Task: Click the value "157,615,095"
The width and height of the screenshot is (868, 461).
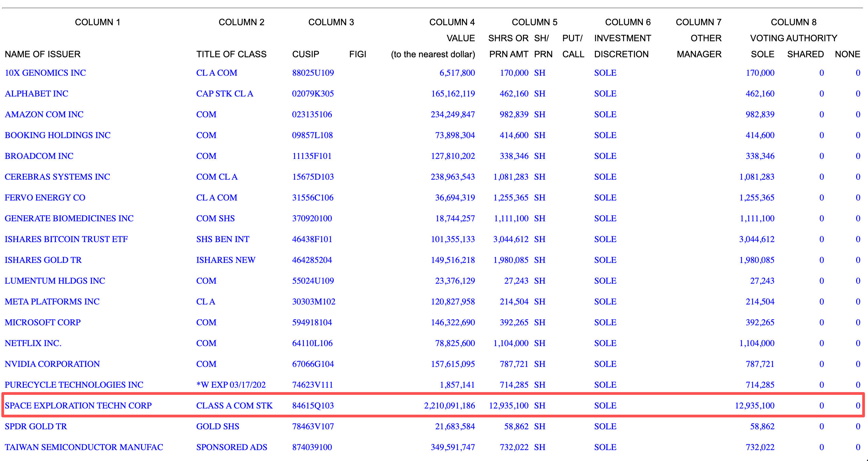Action: [453, 364]
